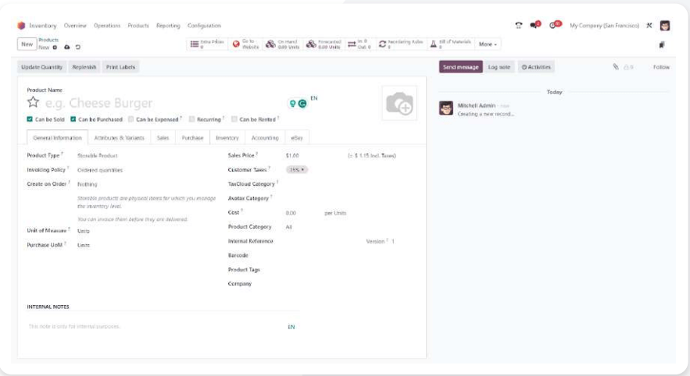This screenshot has height=376, width=690.
Task: Click the Update Quantity button
Action: coord(42,67)
